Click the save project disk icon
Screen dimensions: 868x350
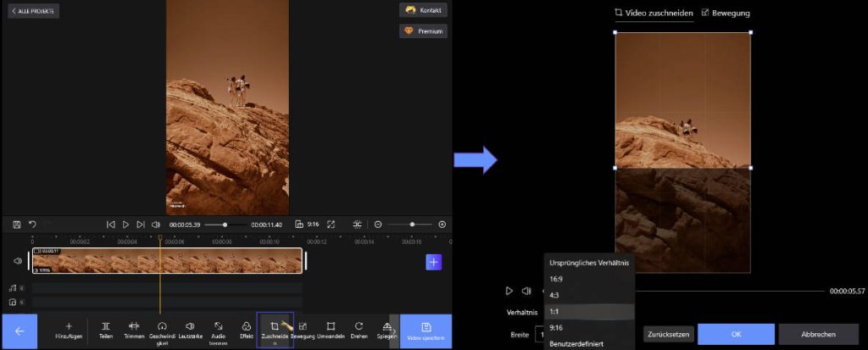[17, 225]
